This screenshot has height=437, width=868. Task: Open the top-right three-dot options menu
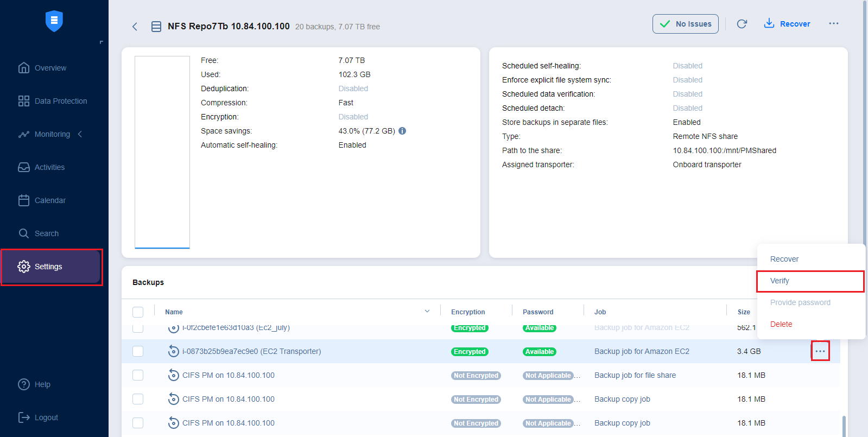(x=833, y=24)
